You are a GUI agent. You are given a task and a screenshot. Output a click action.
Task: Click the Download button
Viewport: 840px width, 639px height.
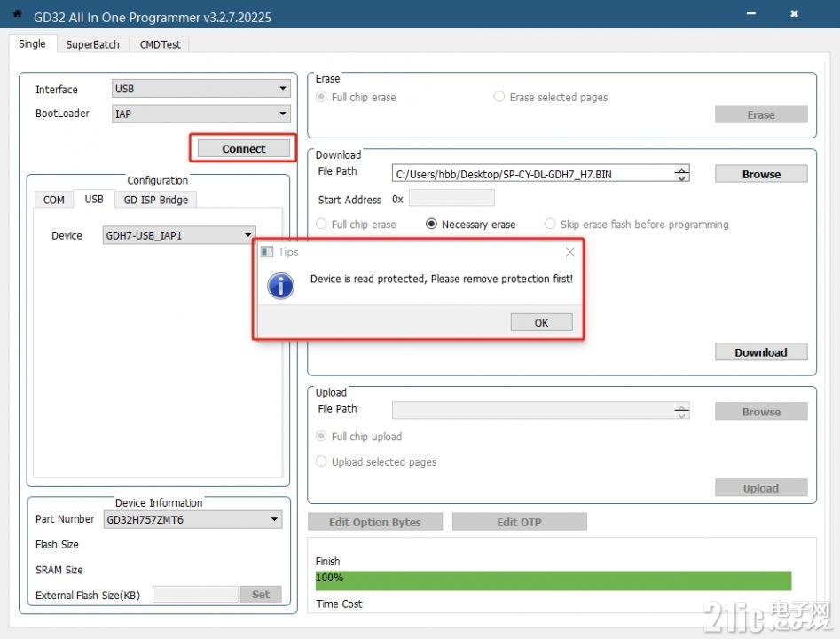click(761, 351)
